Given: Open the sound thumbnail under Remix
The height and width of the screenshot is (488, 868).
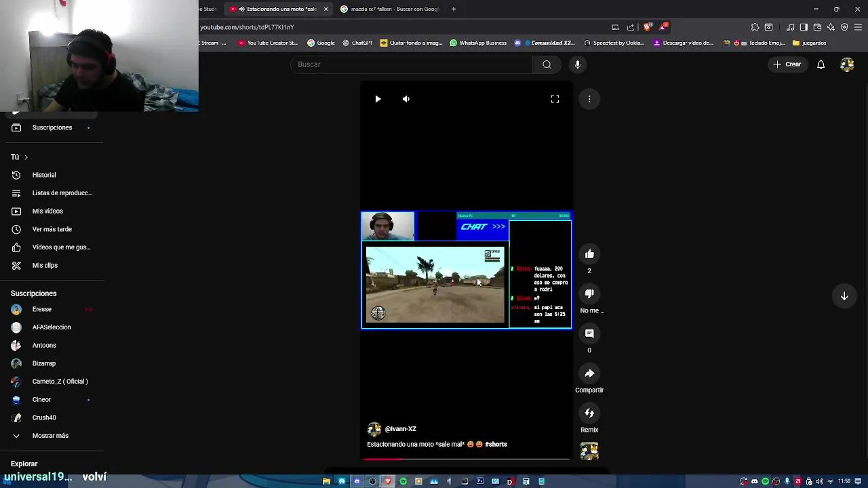Looking at the screenshot, I should pos(589,451).
